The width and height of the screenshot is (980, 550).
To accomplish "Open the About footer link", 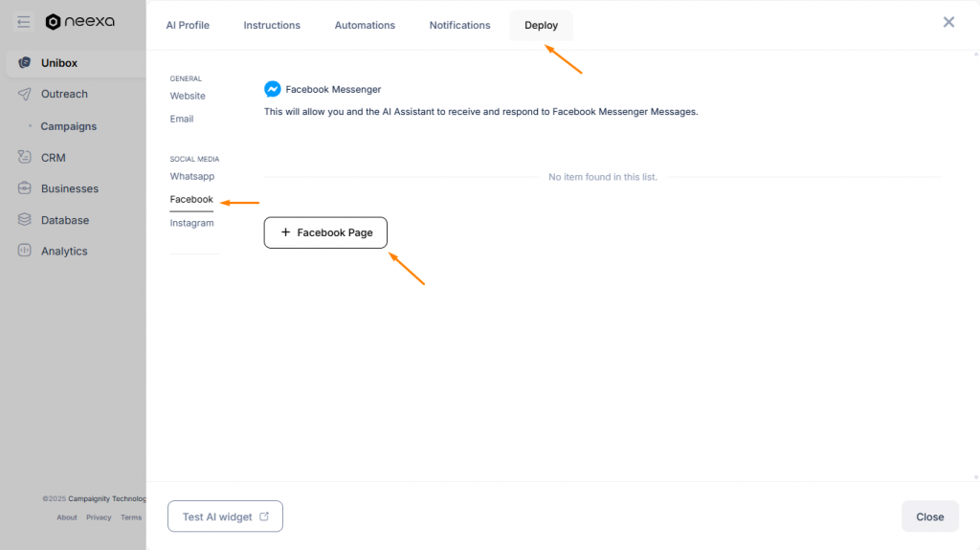I will (x=67, y=517).
